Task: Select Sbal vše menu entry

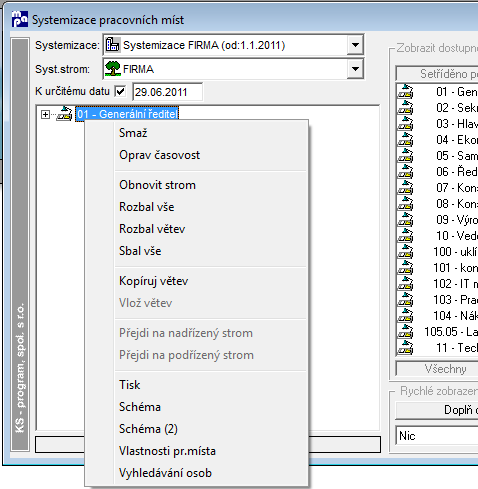Action: [x=211, y=251]
